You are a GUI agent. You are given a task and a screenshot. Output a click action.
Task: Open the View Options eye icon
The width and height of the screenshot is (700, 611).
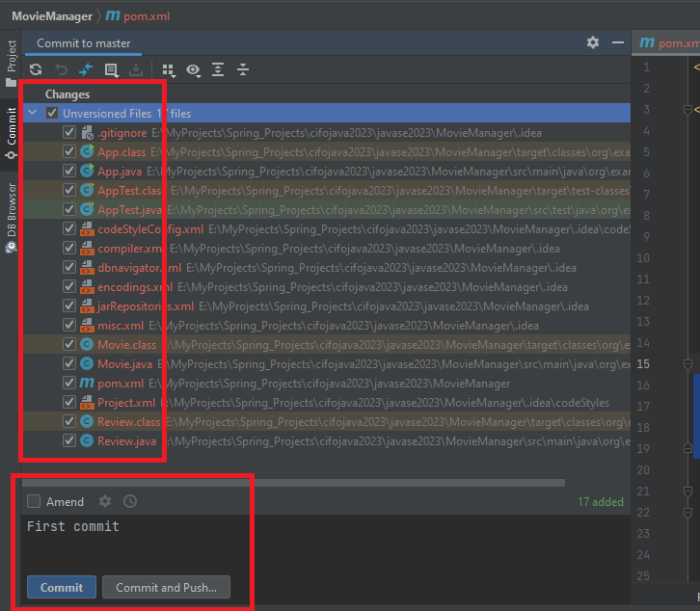(193, 69)
